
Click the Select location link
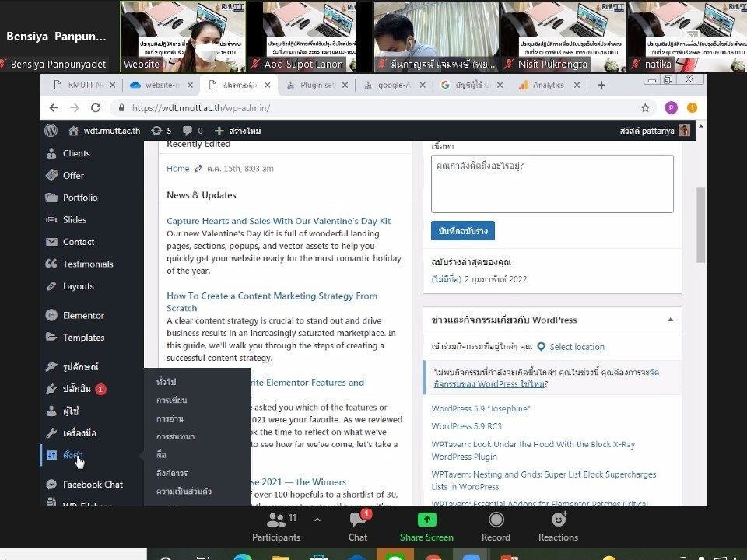577,347
